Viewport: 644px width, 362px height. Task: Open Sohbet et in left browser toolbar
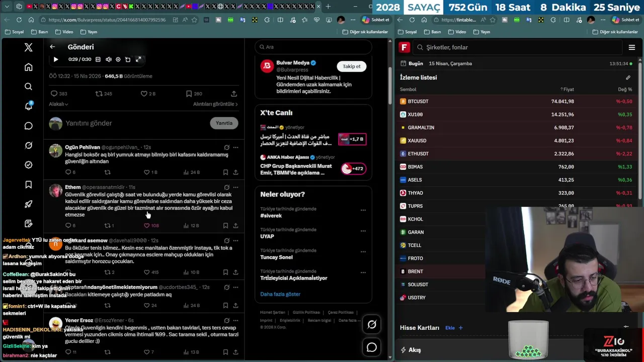tap(376, 20)
